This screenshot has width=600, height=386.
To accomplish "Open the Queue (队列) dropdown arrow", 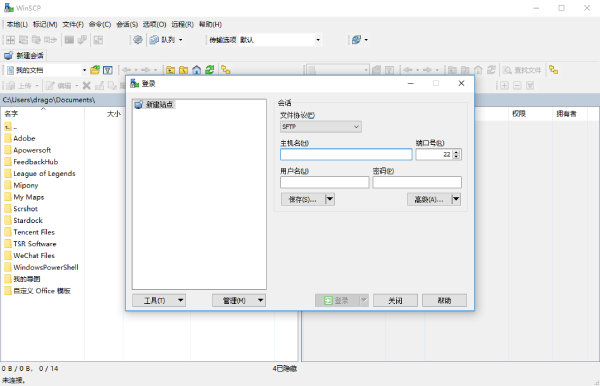I will coord(181,40).
